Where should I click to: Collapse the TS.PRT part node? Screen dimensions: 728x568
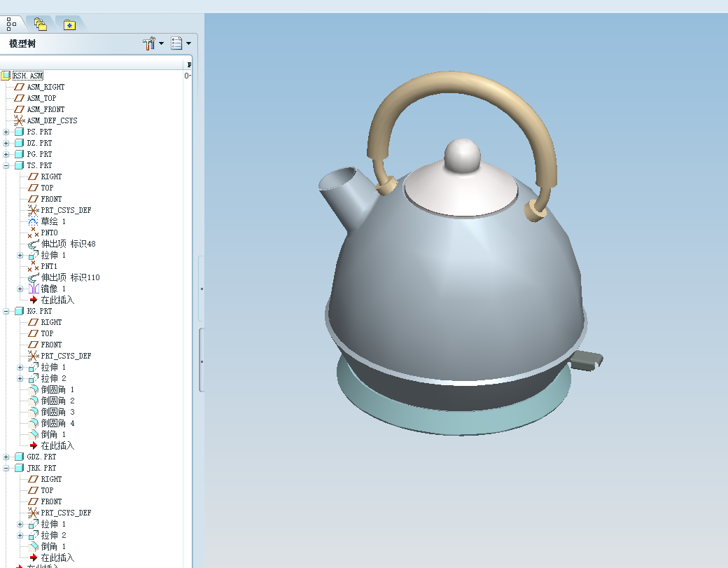pyautogui.click(x=6, y=165)
